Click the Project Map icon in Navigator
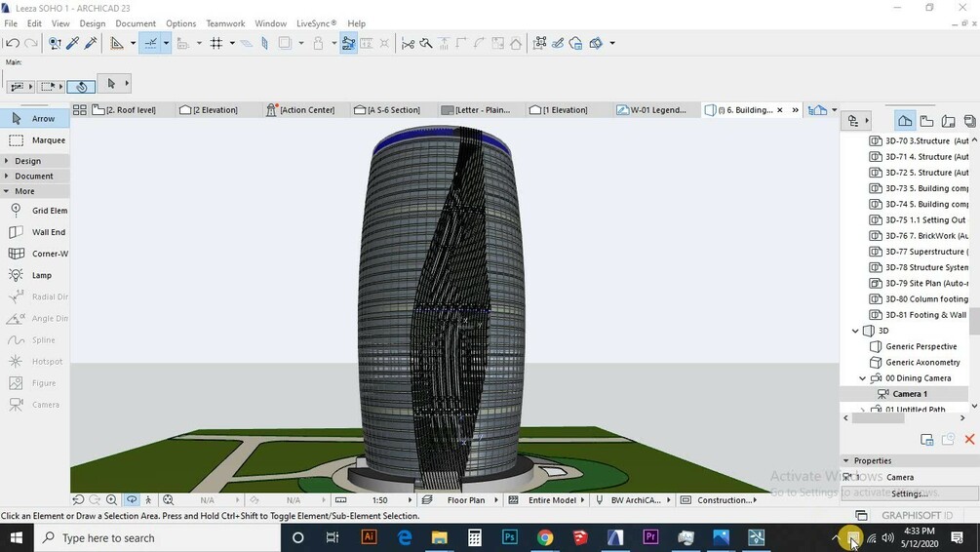 tap(904, 121)
